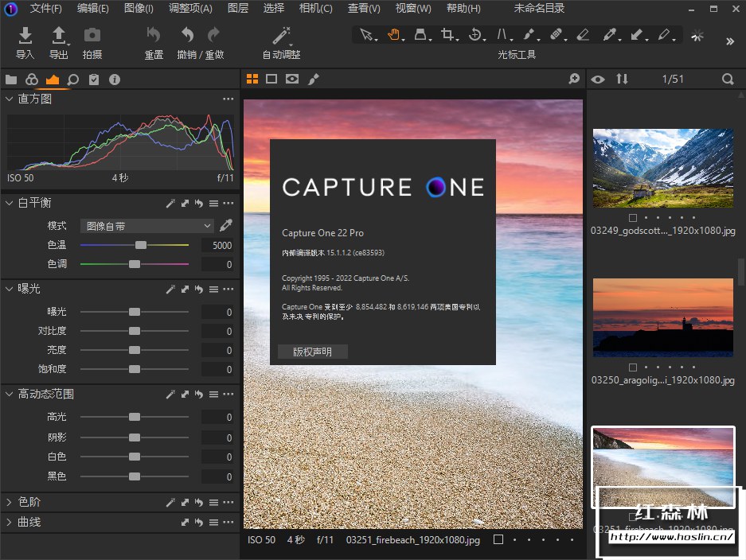This screenshot has height=560, width=746.
Task: Click the copyright notice button
Action: click(x=312, y=352)
